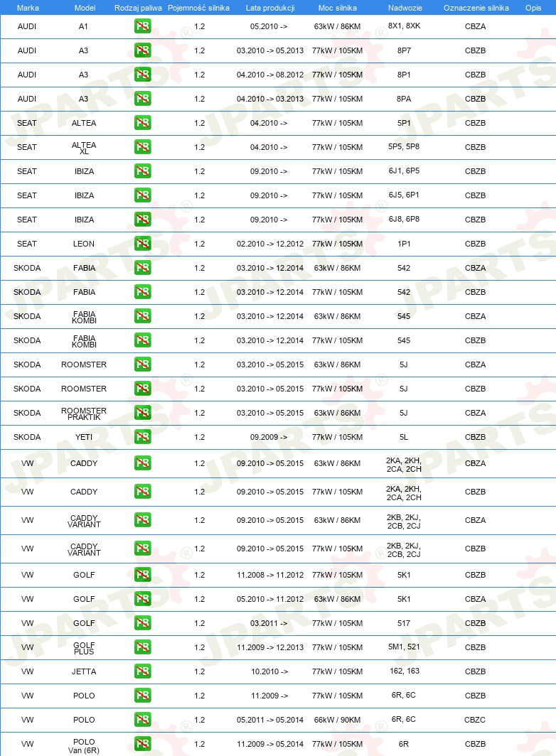Select the '8P7' body code cell
This screenshot has height=756, width=556.
pyautogui.click(x=404, y=50)
